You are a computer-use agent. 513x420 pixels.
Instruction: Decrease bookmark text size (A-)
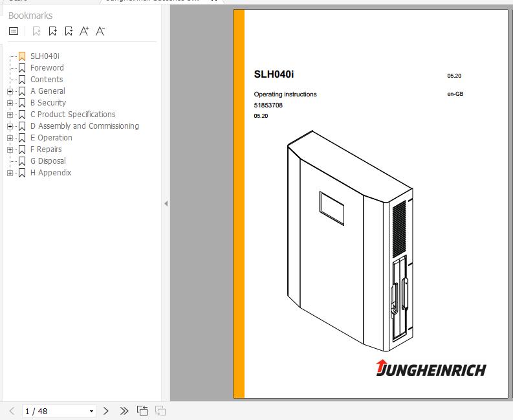pos(100,31)
